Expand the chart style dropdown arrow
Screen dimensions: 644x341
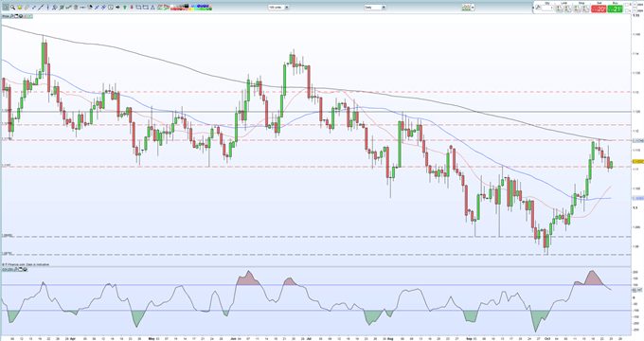[474, 8]
